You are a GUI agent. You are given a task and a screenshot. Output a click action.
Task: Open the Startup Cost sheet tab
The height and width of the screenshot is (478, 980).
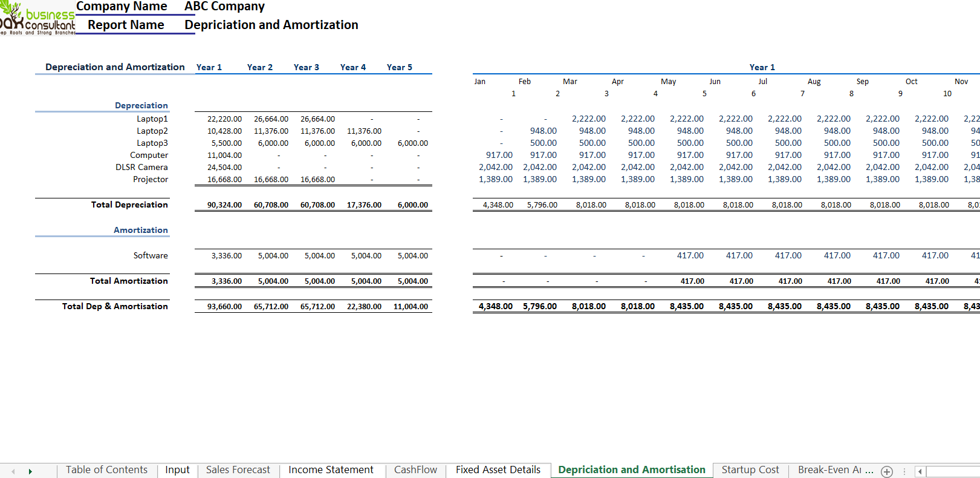[x=750, y=470]
